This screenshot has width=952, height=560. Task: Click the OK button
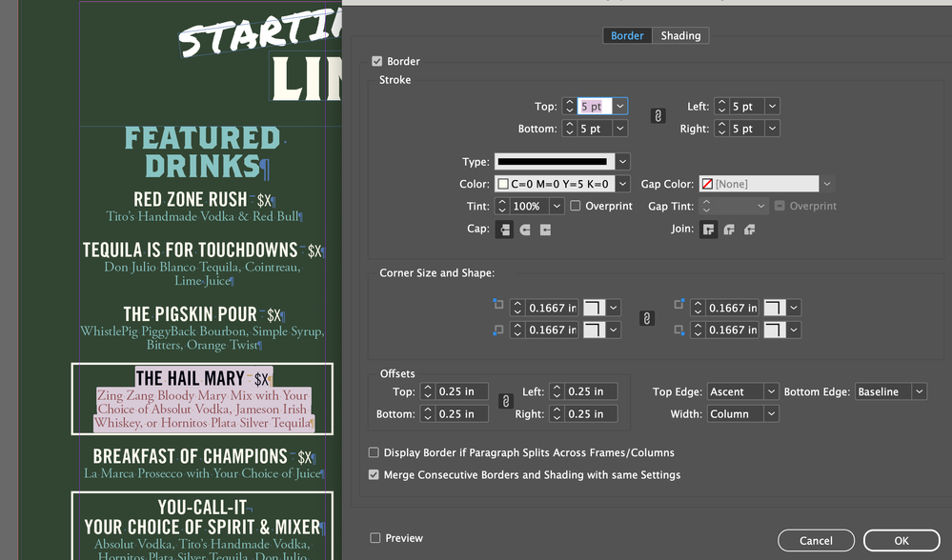pyautogui.click(x=901, y=541)
